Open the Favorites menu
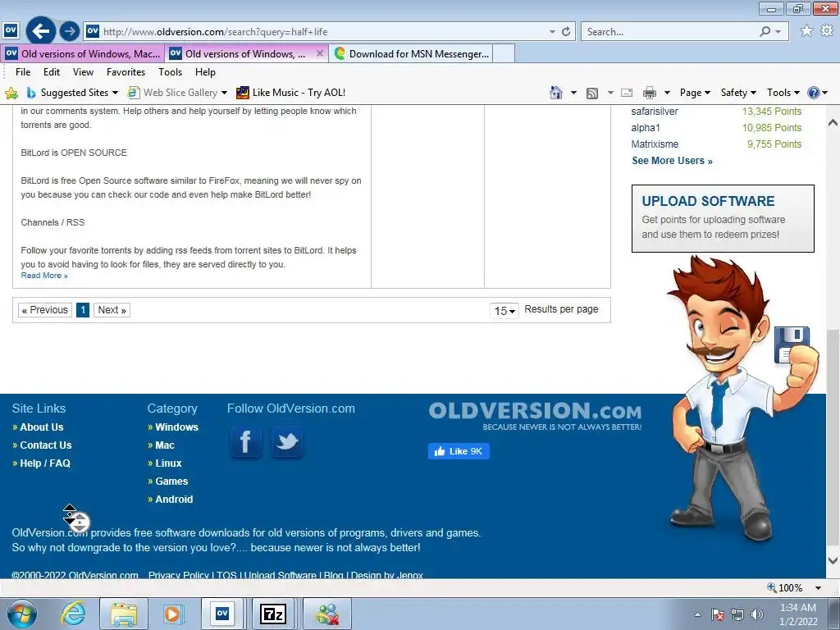Screen dimensions: 840x630 (126, 72)
